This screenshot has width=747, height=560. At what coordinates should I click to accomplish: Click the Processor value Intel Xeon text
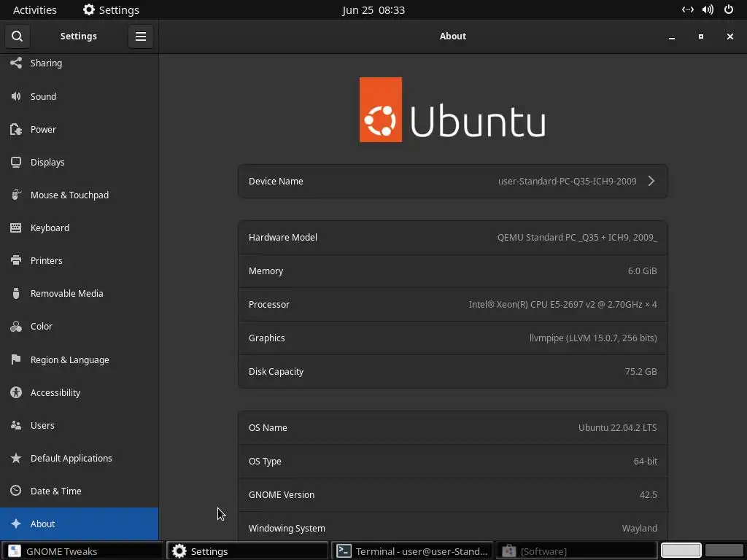point(562,304)
